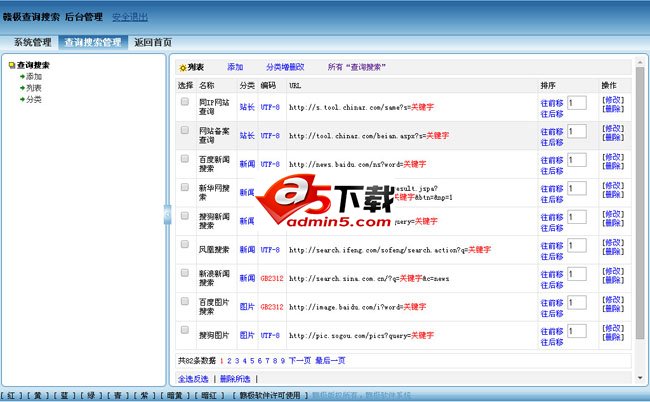
Task: Check the 新华网搜索 row checkbox
Action: (x=185, y=187)
